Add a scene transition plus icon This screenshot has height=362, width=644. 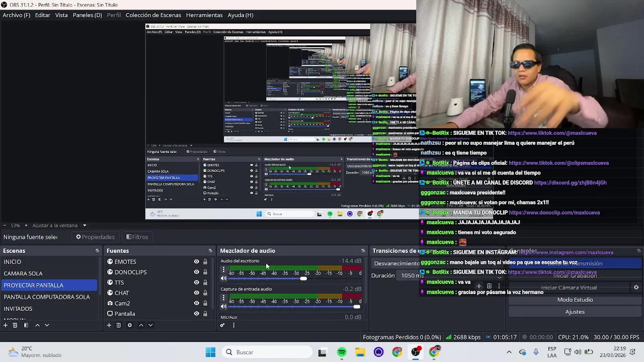tap(479, 286)
